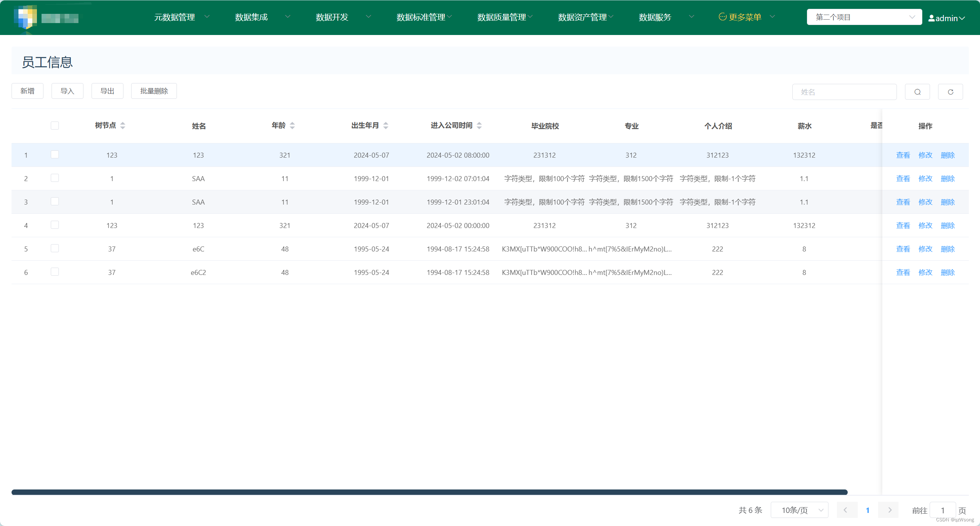This screenshot has height=526, width=980.
Task: Click 查看 link for employee e6C2
Action: click(x=903, y=272)
